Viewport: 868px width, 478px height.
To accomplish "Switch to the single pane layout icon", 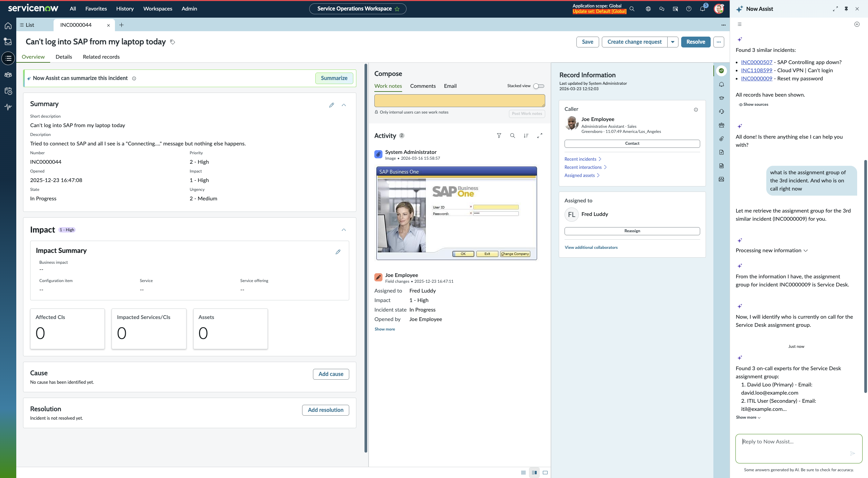I will 545,473.
